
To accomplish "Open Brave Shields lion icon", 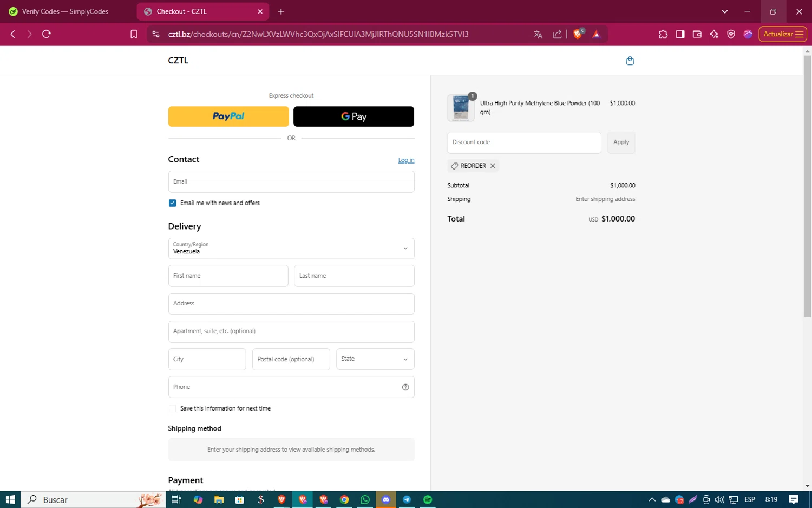I will [578, 34].
